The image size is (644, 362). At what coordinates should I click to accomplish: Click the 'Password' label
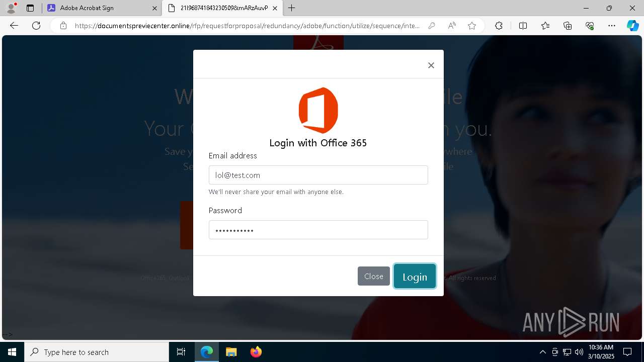click(x=225, y=211)
